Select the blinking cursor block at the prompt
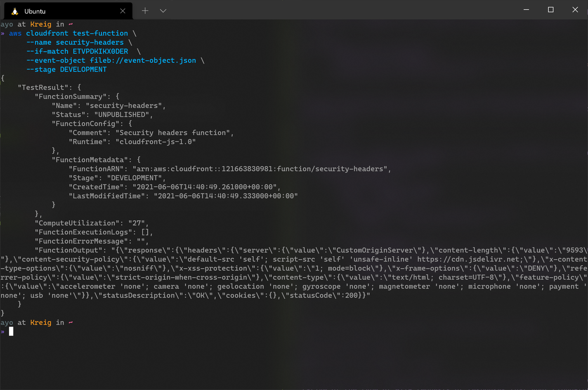This screenshot has width=588, height=390. pos(12,331)
